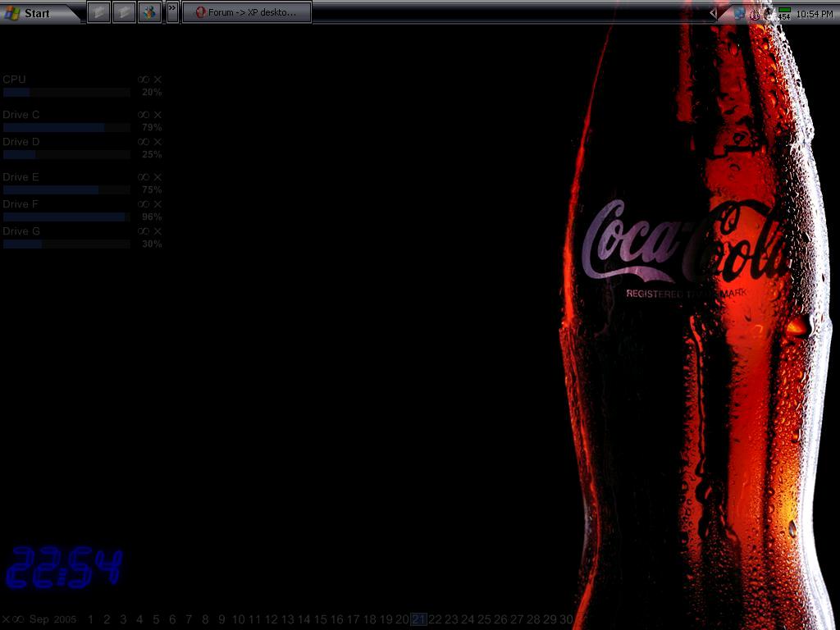Click the 10:54 PM taskbar clock
Image resolution: width=840 pixels, height=630 pixels.
815,14
